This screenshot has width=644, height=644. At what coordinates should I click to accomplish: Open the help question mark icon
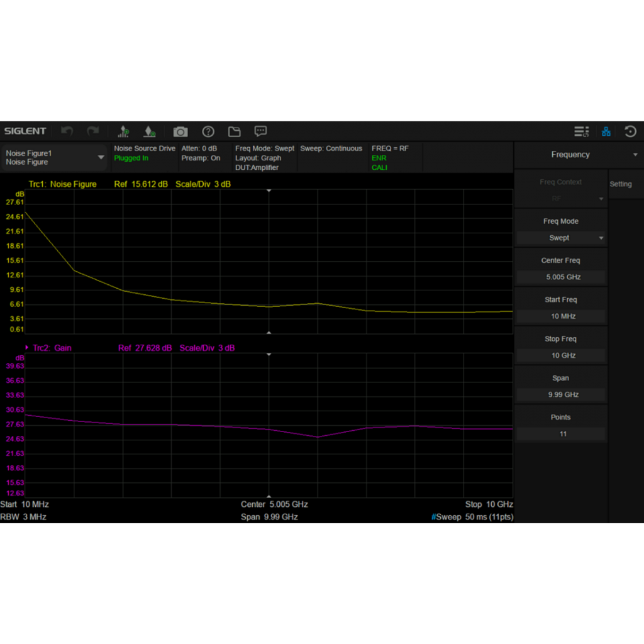coord(208,131)
